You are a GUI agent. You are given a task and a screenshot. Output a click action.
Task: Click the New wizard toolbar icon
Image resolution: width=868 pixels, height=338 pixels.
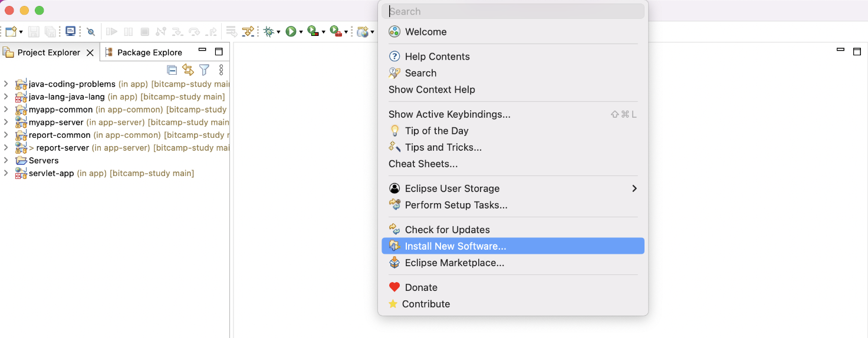pos(11,32)
